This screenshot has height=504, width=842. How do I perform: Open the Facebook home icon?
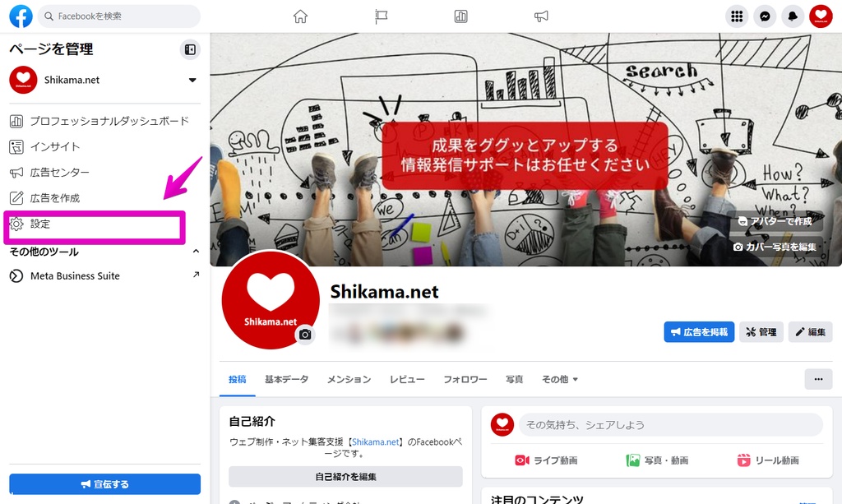coord(300,16)
